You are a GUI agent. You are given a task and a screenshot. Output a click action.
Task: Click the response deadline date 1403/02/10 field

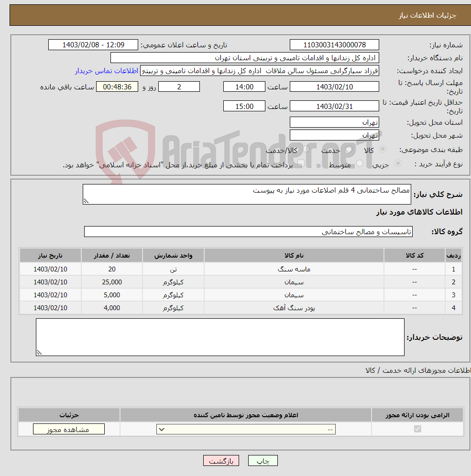(334, 87)
